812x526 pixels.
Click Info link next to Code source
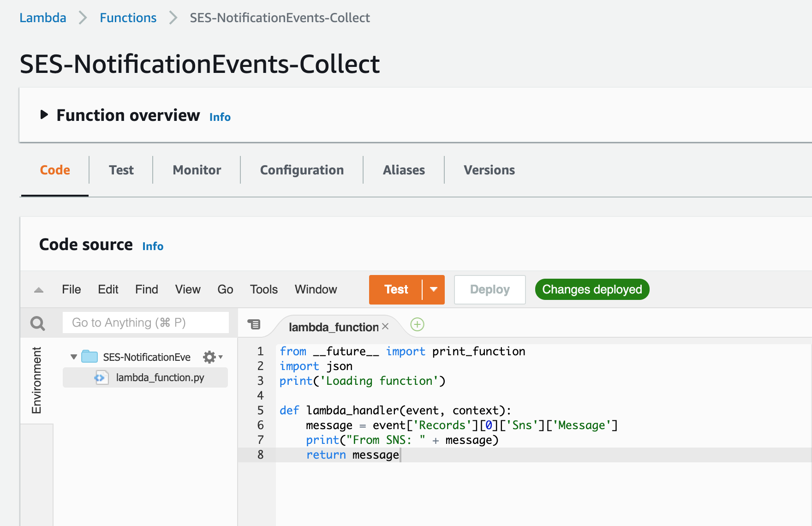tap(153, 246)
